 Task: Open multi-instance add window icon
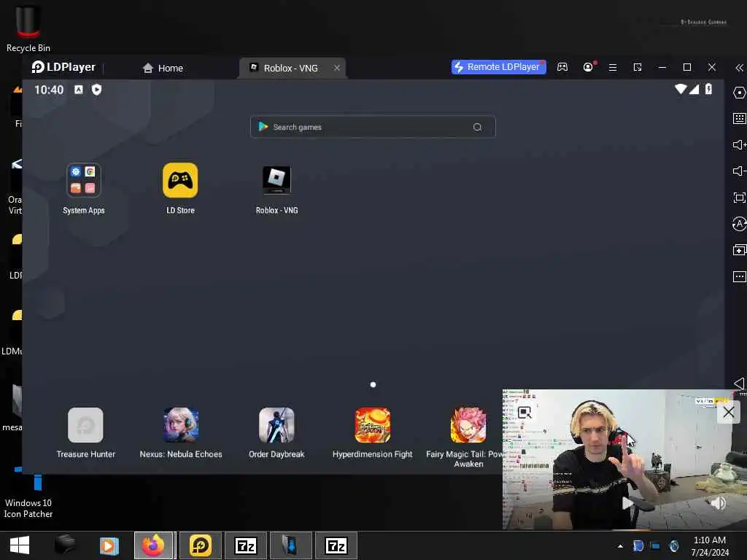(x=740, y=250)
